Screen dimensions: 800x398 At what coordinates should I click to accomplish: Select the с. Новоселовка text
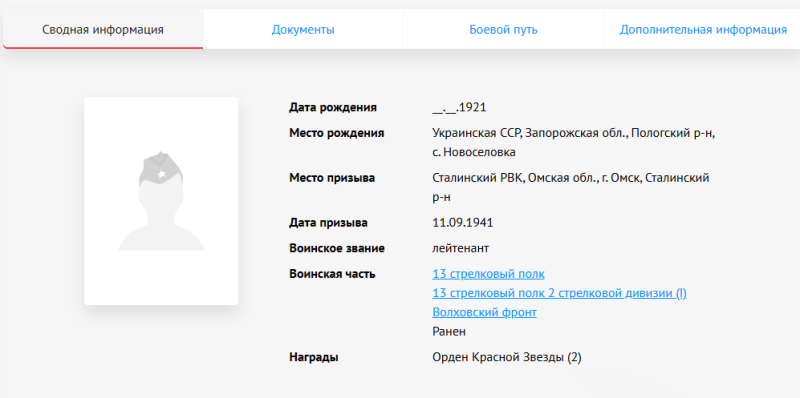click(x=473, y=152)
